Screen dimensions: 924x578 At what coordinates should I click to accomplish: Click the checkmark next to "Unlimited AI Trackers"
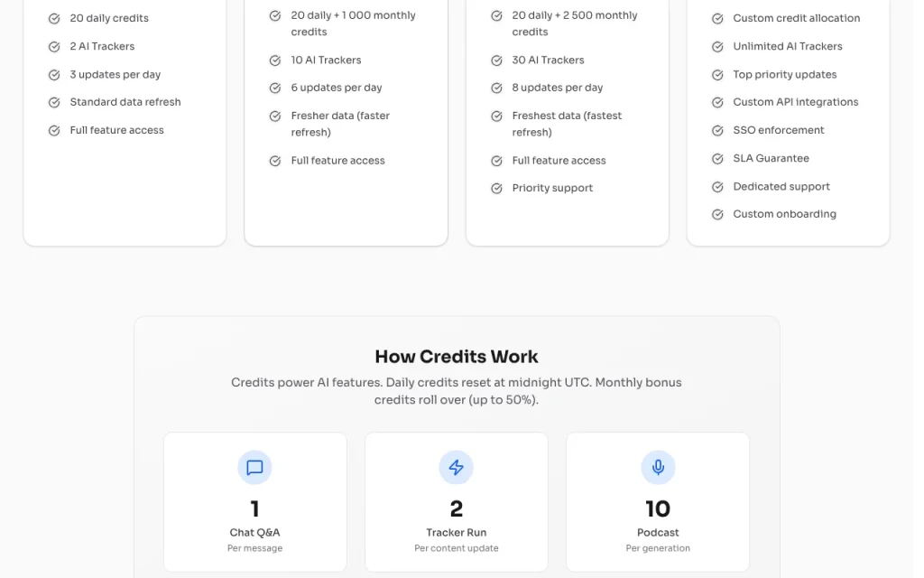pyautogui.click(x=717, y=47)
